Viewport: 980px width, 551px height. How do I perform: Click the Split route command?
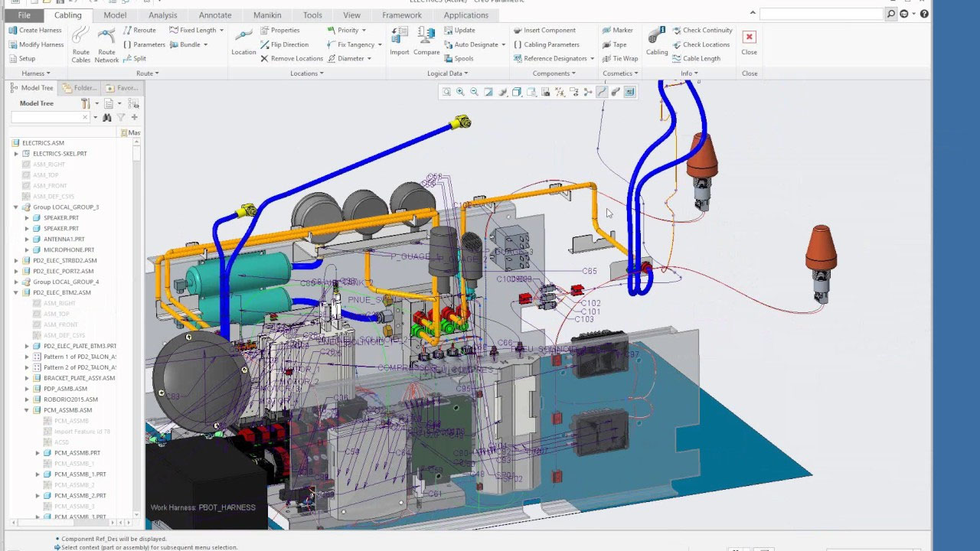pyautogui.click(x=134, y=58)
